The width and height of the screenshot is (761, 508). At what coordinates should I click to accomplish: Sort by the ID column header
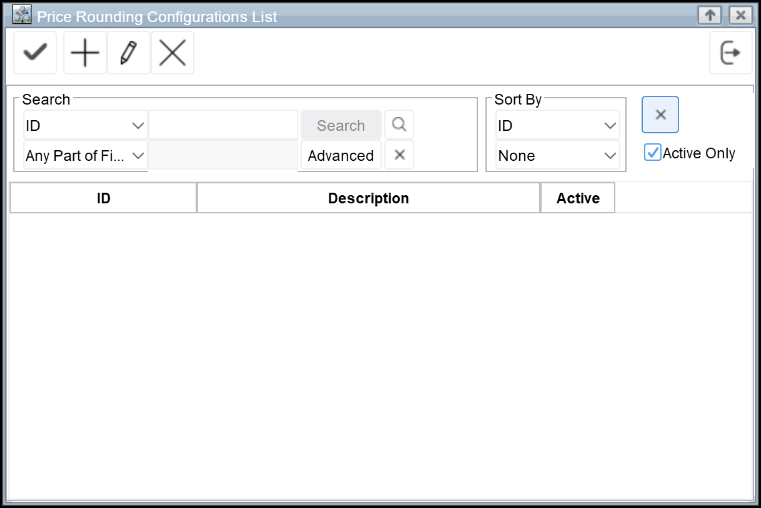point(103,198)
